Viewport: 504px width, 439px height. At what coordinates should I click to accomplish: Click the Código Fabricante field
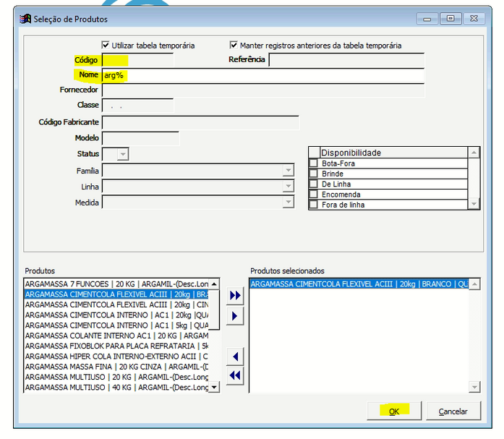point(200,123)
